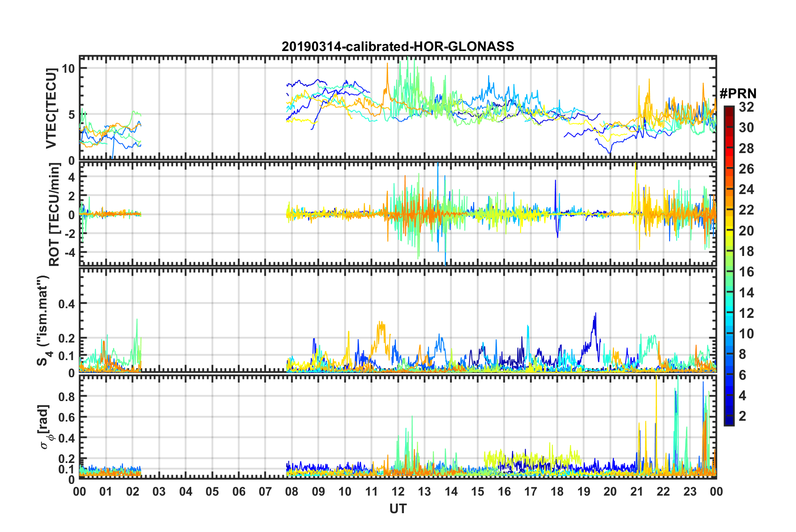
Task: Click colorbar tick label "32"
Action: (x=746, y=107)
